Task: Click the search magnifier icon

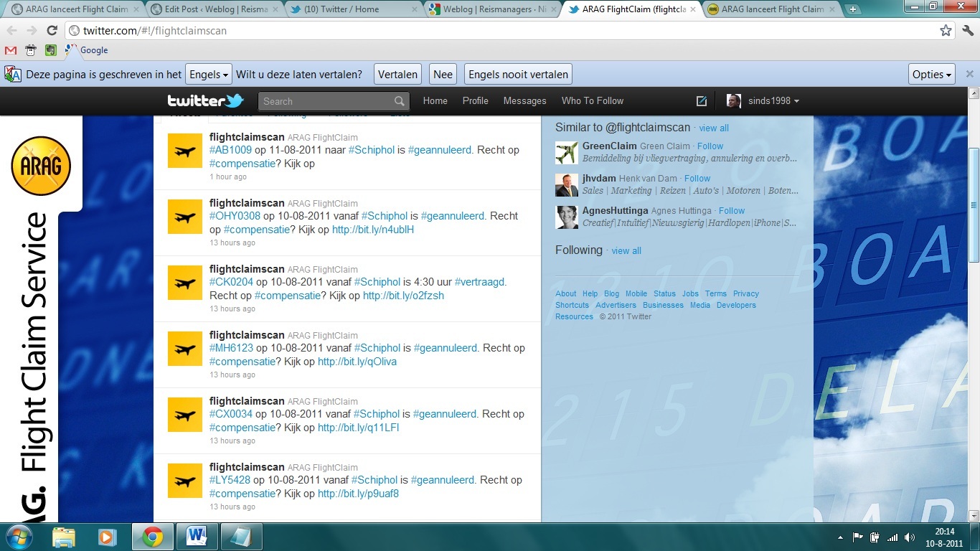Action: coord(400,101)
